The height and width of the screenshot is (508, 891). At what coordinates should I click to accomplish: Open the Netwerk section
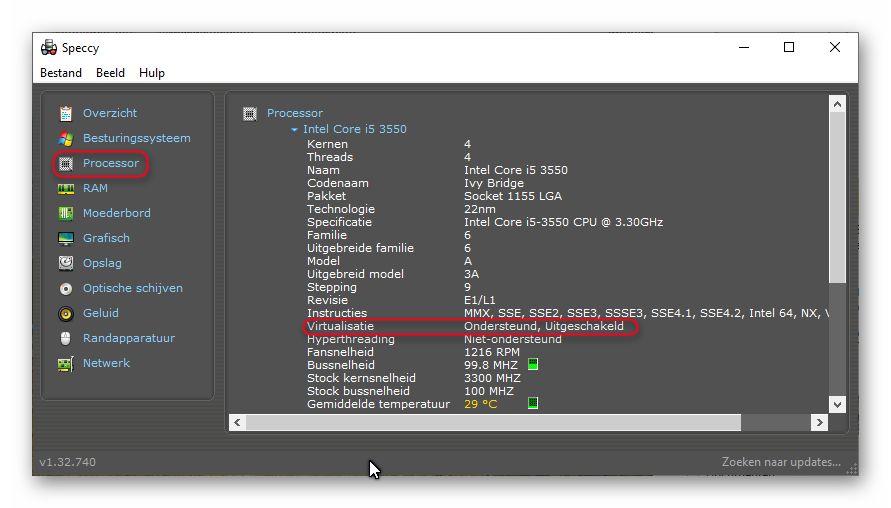(106, 363)
